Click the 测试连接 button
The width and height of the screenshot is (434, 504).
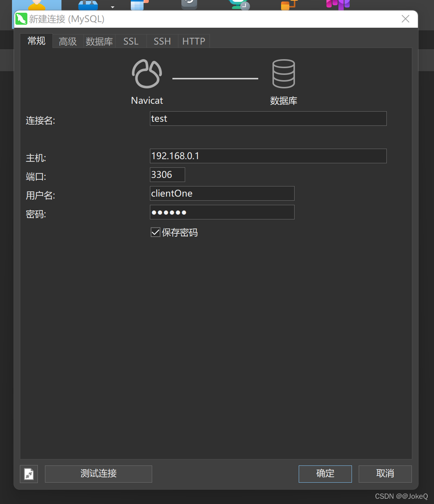99,474
